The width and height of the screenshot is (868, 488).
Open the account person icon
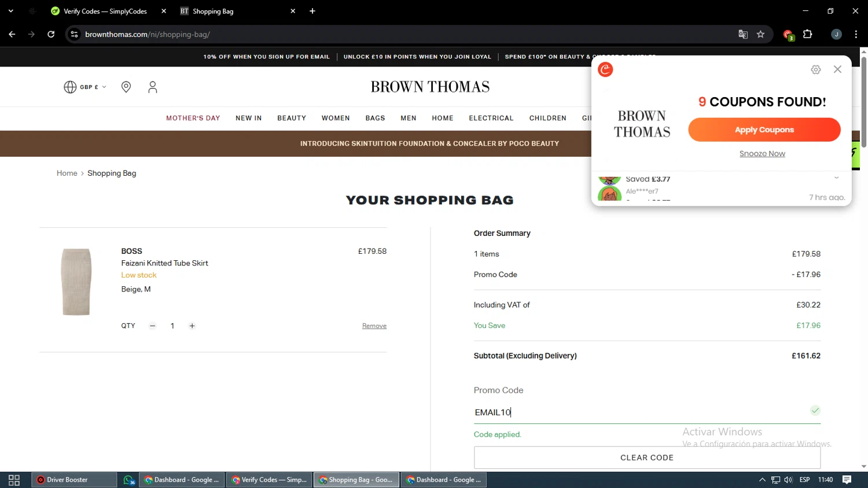[153, 87]
